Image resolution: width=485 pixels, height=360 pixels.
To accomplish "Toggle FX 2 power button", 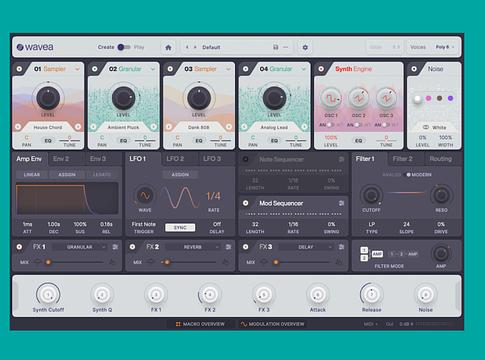I will (132, 247).
